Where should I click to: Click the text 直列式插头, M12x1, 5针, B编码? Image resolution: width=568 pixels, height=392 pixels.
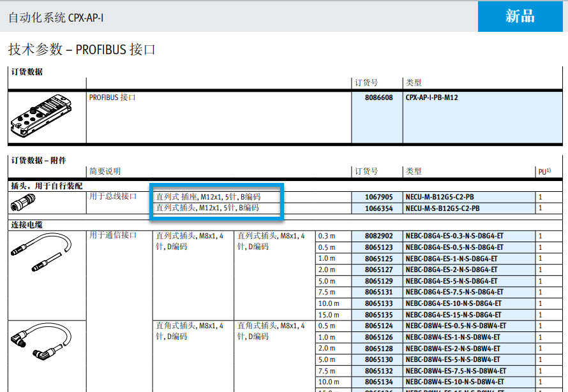point(207,208)
